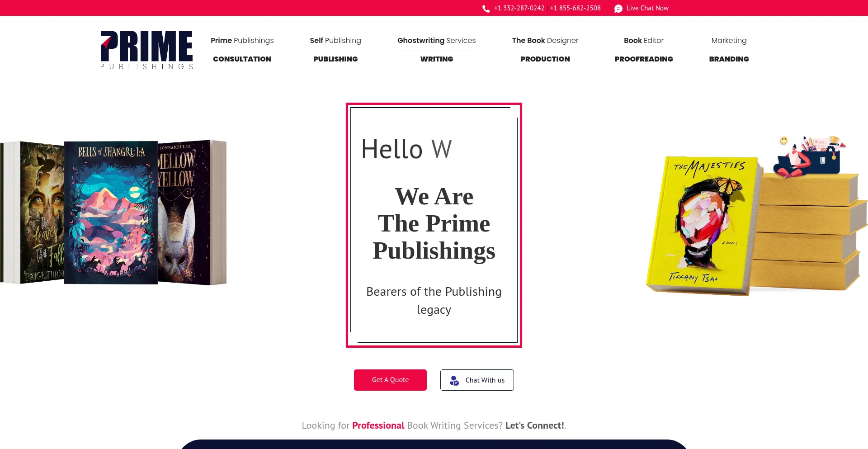
Task: Click the live chat bubble icon
Action: point(618,9)
